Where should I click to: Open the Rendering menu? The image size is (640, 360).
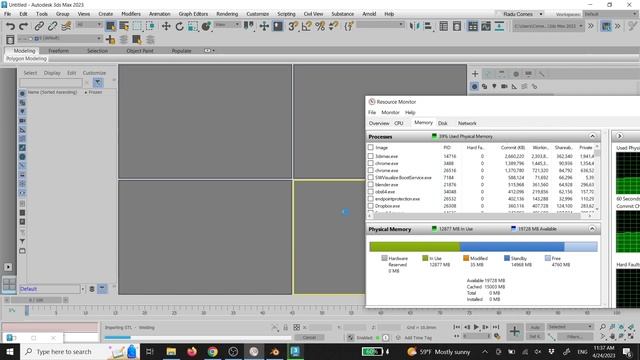(227, 14)
